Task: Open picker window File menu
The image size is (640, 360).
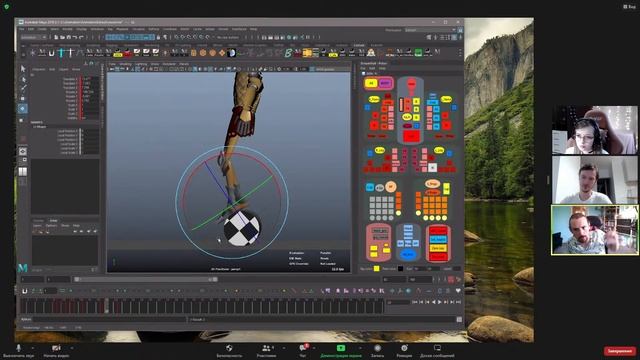Action: click(x=363, y=69)
